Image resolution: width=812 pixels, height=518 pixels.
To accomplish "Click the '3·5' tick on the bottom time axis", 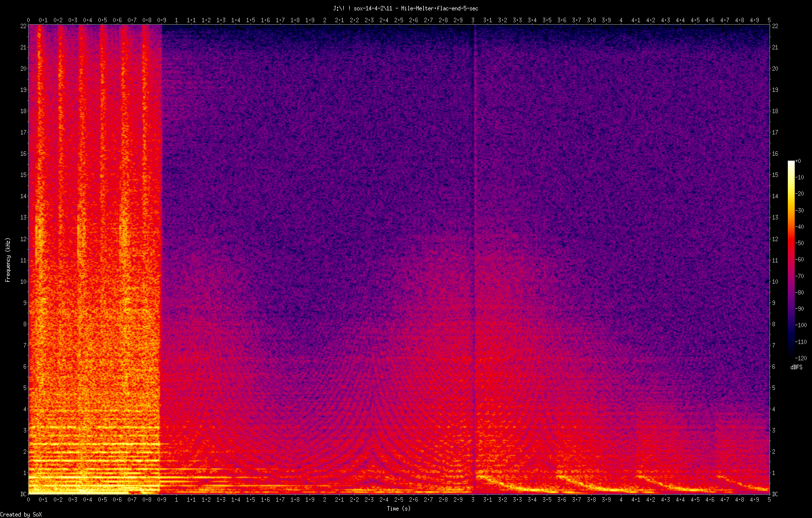I will pos(547,500).
